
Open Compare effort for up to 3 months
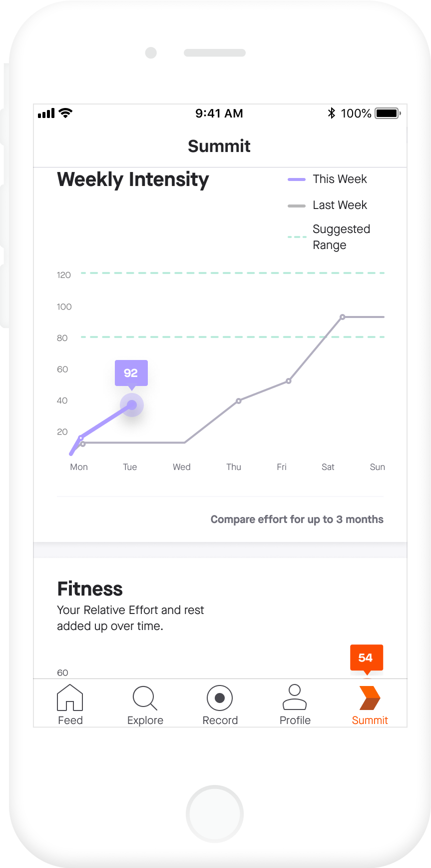pos(297,519)
